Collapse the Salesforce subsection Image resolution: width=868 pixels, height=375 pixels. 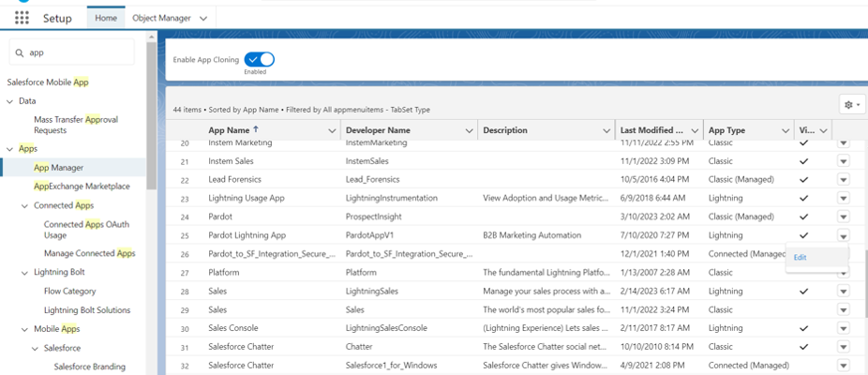point(35,349)
